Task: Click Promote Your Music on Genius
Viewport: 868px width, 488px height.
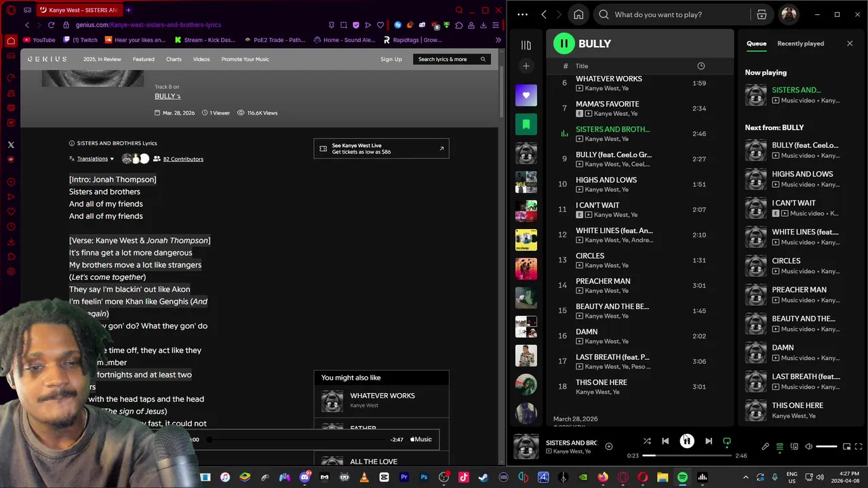Action: coord(245,59)
